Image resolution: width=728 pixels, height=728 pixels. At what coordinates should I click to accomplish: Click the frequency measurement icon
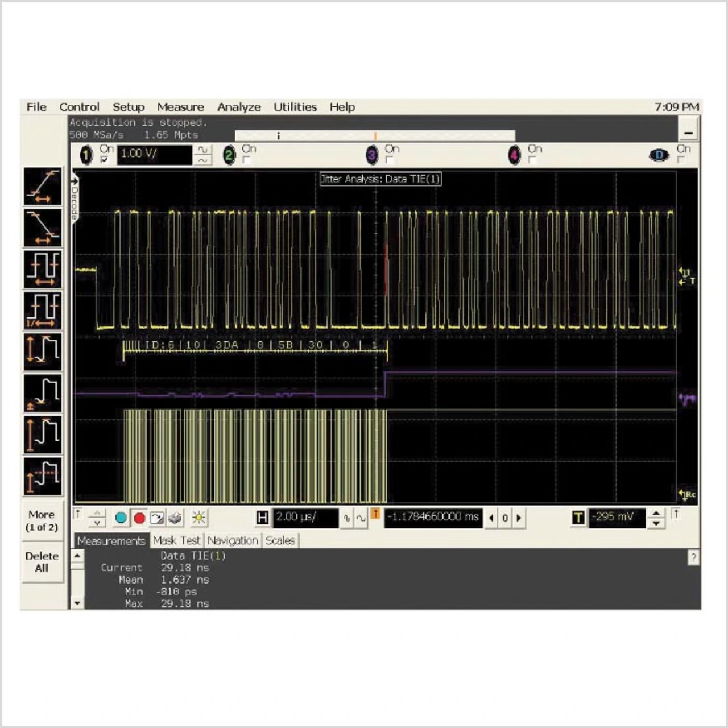(43, 310)
